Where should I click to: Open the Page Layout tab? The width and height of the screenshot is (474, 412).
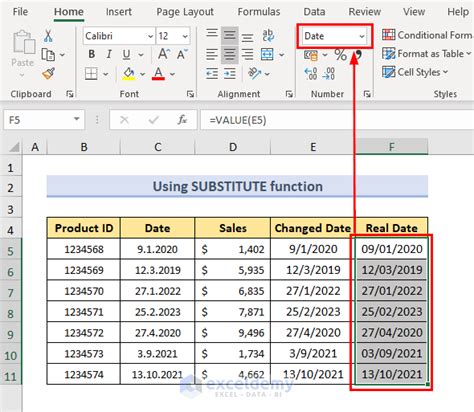(x=185, y=12)
